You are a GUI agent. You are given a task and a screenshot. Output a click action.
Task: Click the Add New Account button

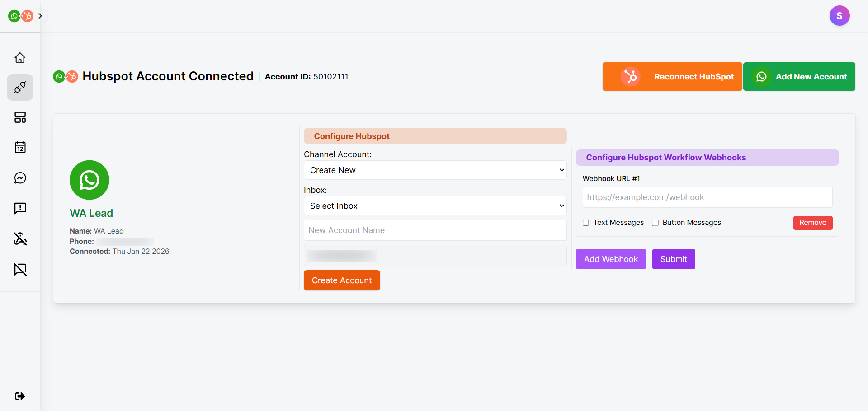coord(799,77)
